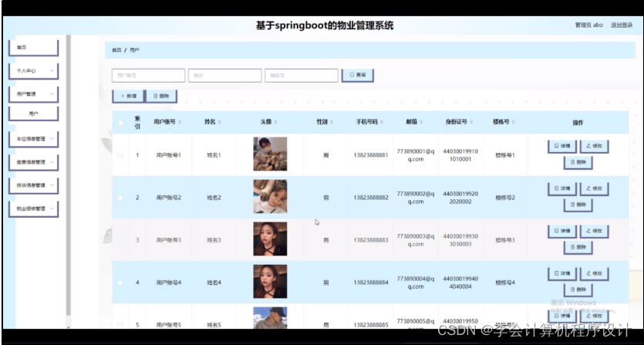644x345 pixels.
Task: Click 修改 for 用户账号4 row
Action: [594, 274]
